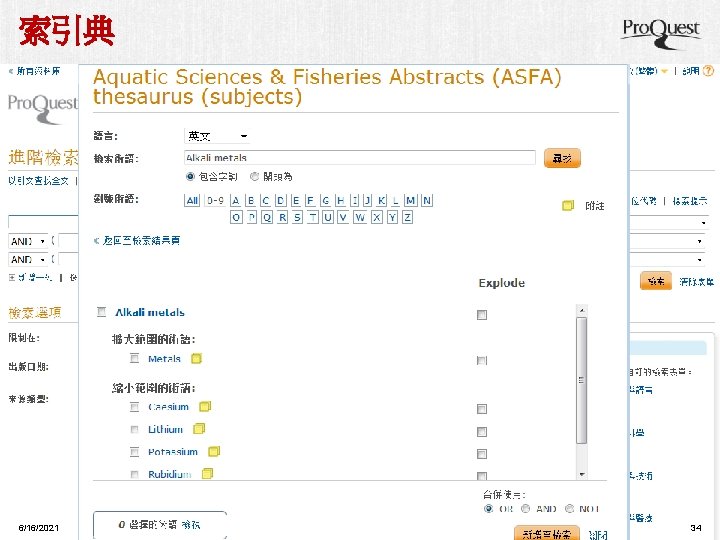Open the second AND operator dropdown

pos(28,259)
